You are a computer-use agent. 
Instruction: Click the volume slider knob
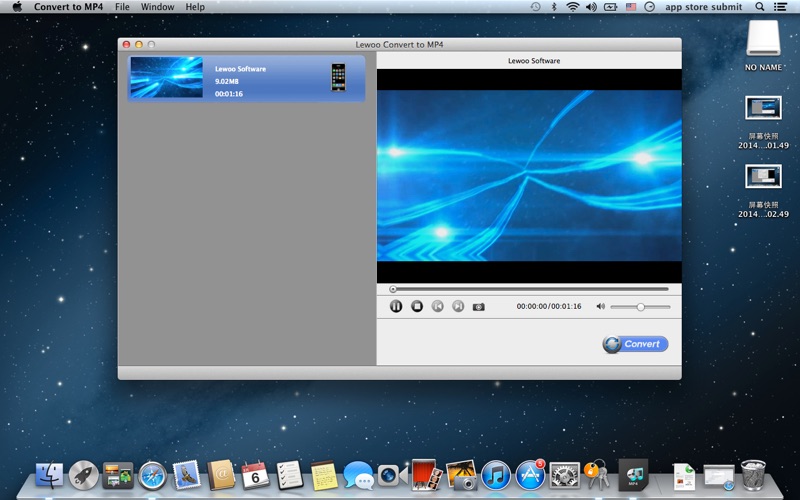640,307
